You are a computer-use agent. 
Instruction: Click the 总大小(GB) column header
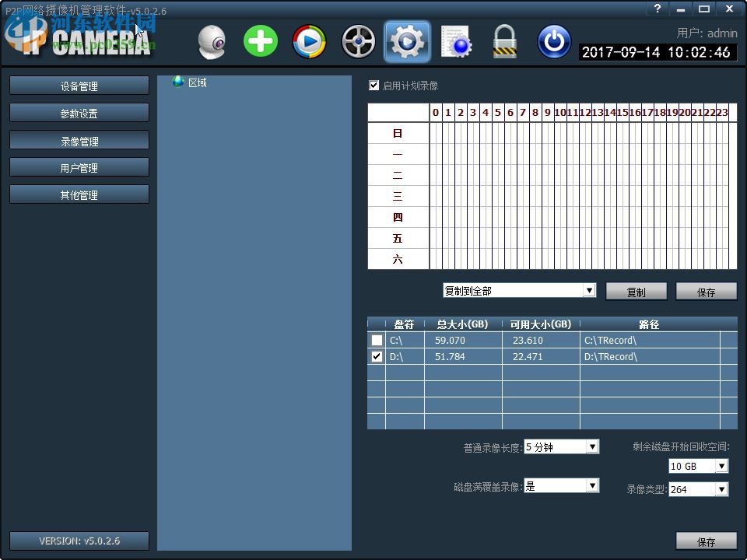point(462,324)
